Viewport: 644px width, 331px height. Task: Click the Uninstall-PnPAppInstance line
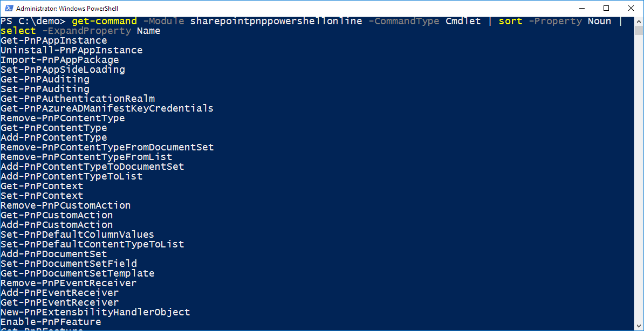[x=71, y=50]
